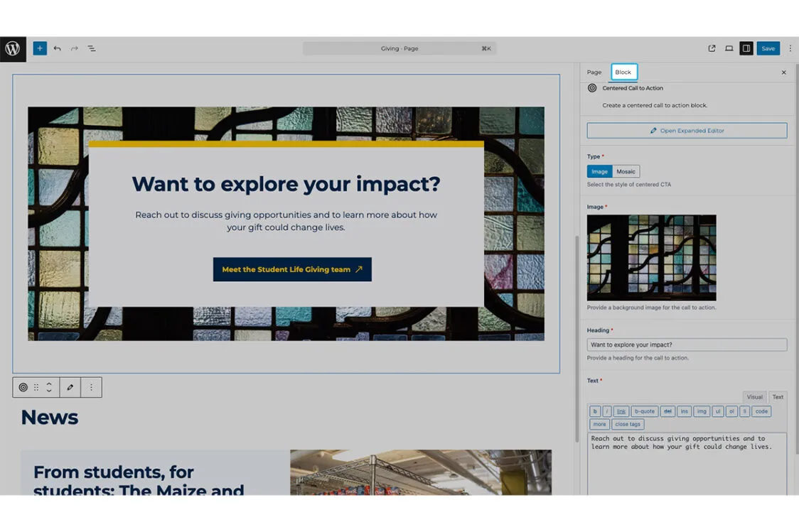Viewport: 799px width, 532px height.
Task: Click Meet the Student Life Giving team button
Action: 292,269
